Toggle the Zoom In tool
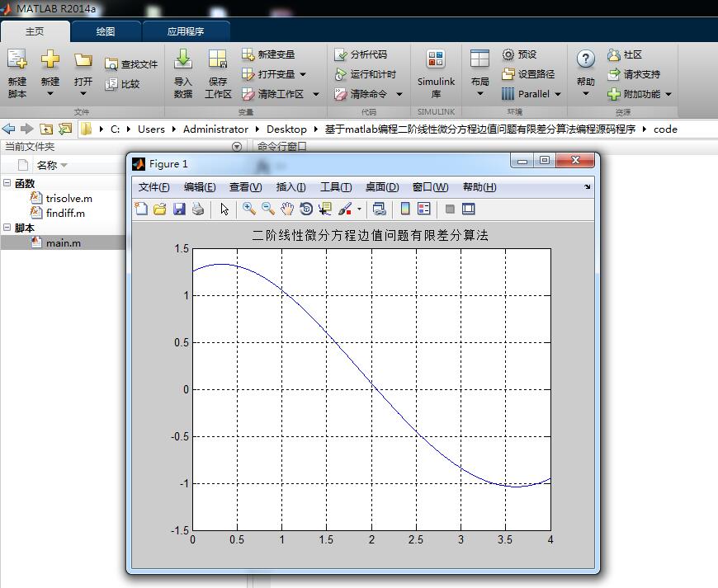718x588 pixels. click(x=249, y=209)
